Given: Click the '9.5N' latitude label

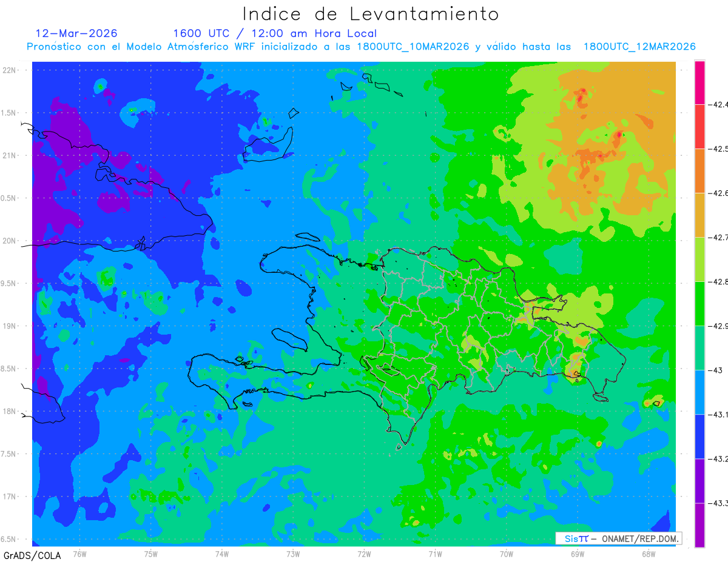Looking at the screenshot, I should 8,283.
